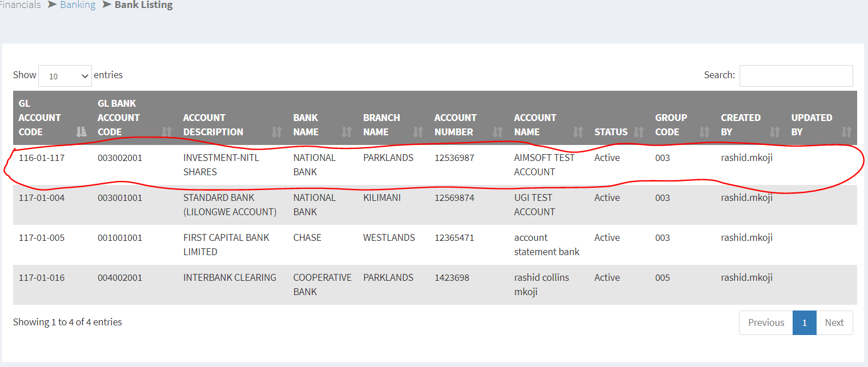Click the Next pagination button

coord(834,322)
